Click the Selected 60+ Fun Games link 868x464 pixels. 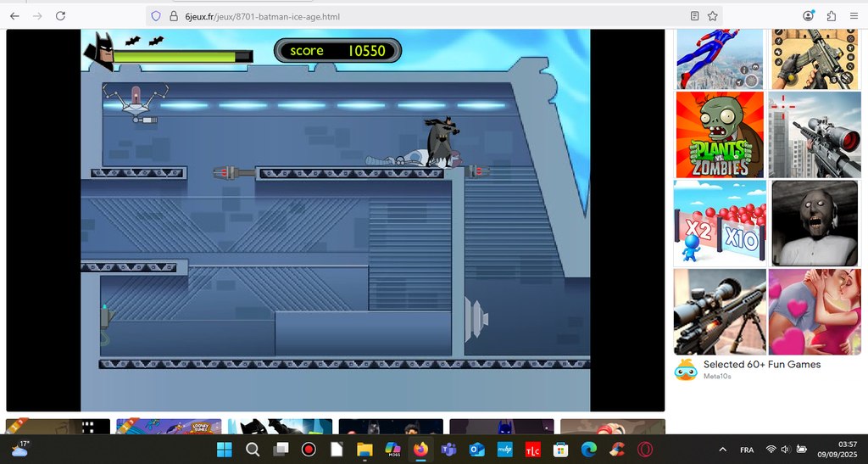(x=762, y=365)
